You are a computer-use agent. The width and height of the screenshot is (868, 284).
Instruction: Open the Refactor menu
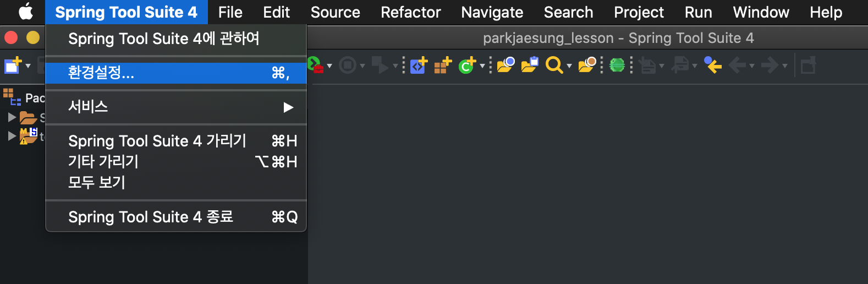click(x=411, y=12)
